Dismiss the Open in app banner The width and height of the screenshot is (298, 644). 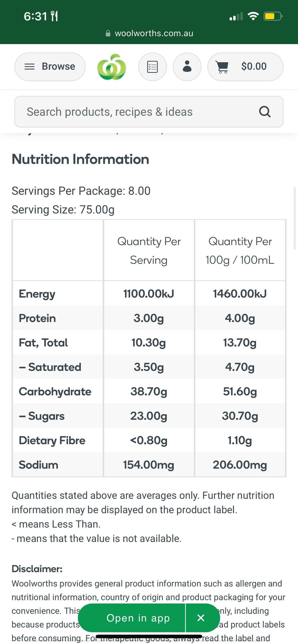click(x=201, y=618)
